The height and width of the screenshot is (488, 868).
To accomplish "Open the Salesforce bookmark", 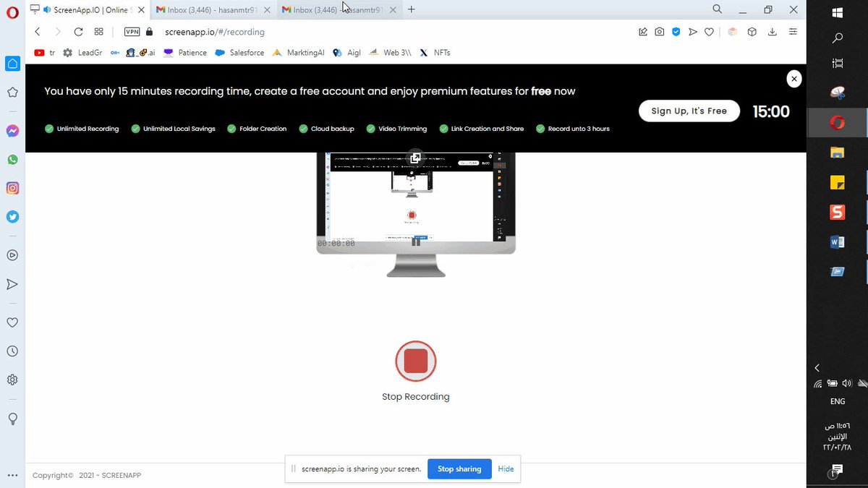I will tap(239, 53).
